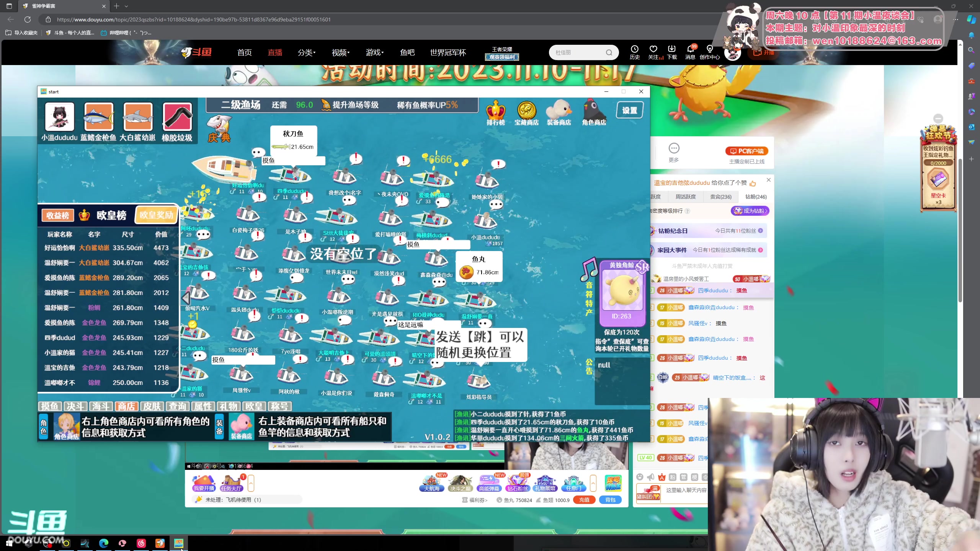
Task: Click the 黄独角鲸 SR card
Action: pos(622,293)
